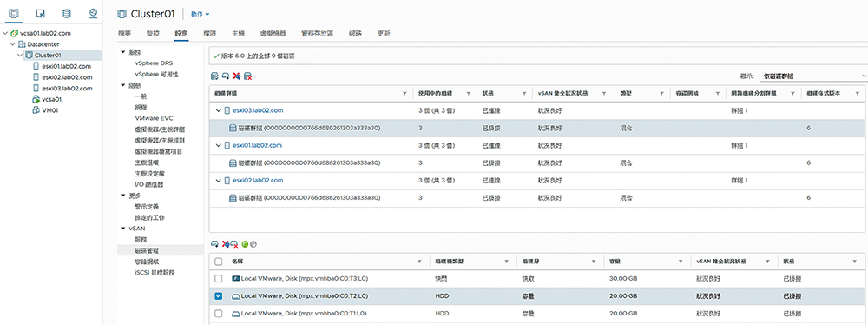Open filter for vSAN health column in upper table
The height and width of the screenshot is (325, 868).
tap(604, 94)
